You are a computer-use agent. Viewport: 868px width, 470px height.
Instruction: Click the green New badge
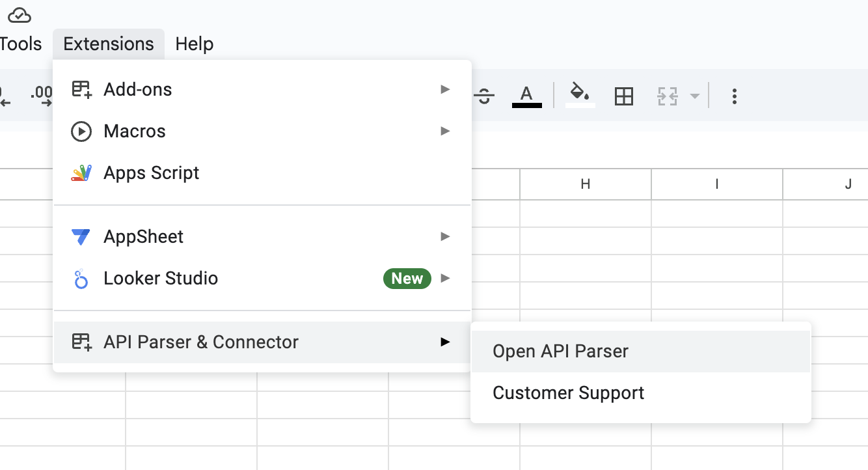[x=407, y=279]
